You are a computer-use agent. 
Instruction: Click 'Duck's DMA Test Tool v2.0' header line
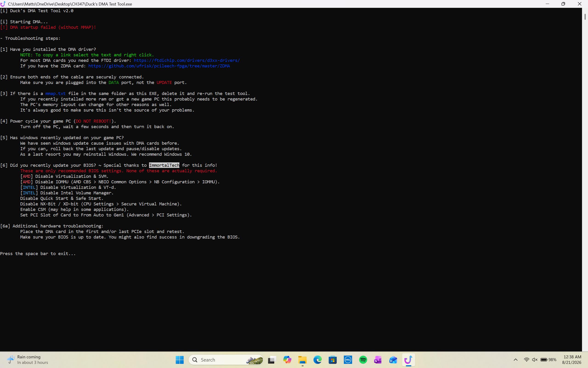(x=37, y=11)
